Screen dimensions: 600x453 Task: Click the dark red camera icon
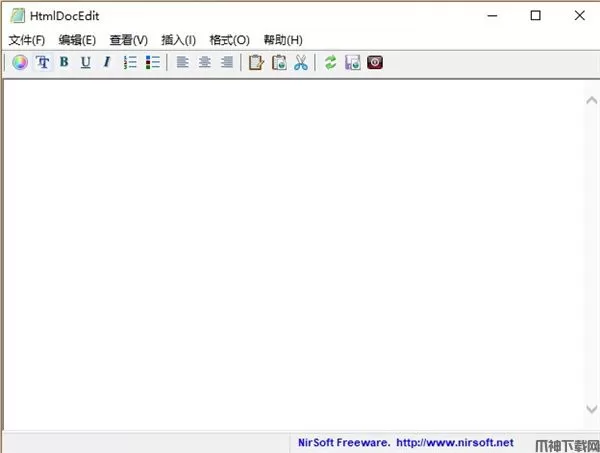click(x=375, y=62)
